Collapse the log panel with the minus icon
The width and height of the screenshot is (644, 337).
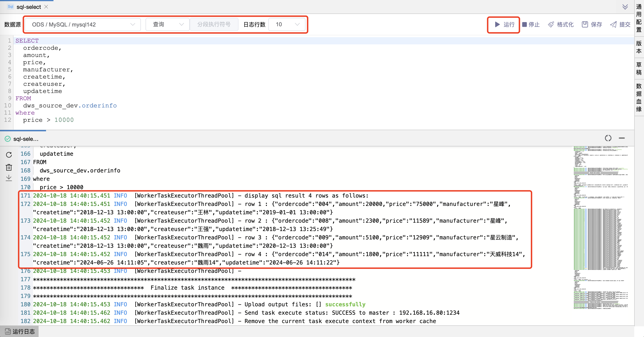click(622, 138)
